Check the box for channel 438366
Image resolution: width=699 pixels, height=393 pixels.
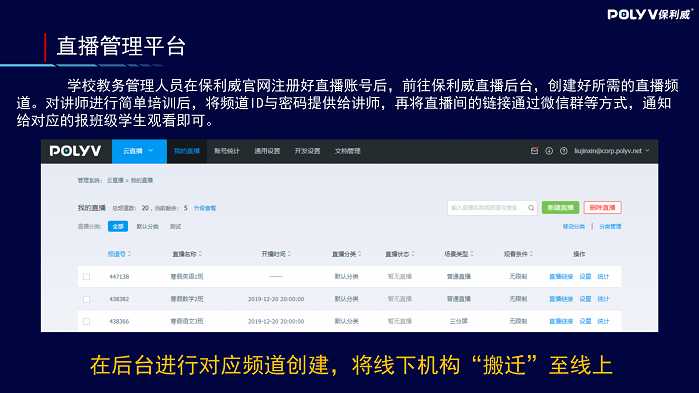point(86,321)
